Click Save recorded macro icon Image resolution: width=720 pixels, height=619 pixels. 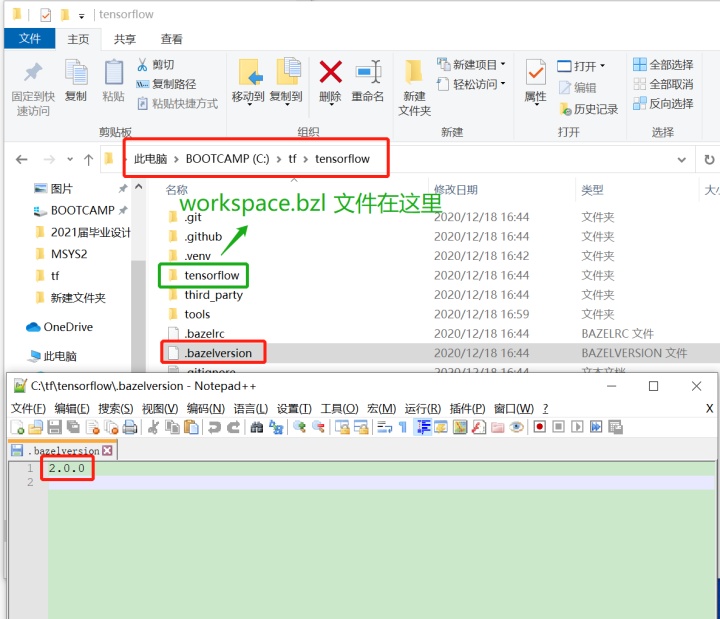coord(615,428)
